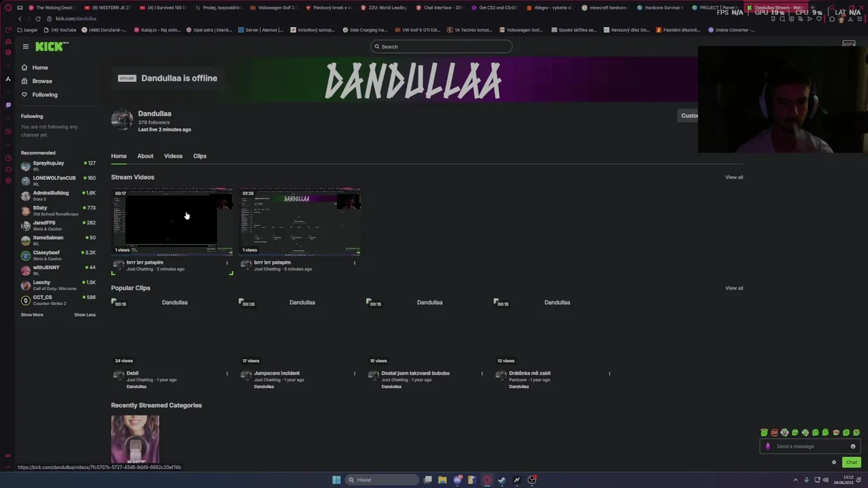Screen dimensions: 868x488
Task: Open the Jumpscare incident clip title
Action: 277,373
